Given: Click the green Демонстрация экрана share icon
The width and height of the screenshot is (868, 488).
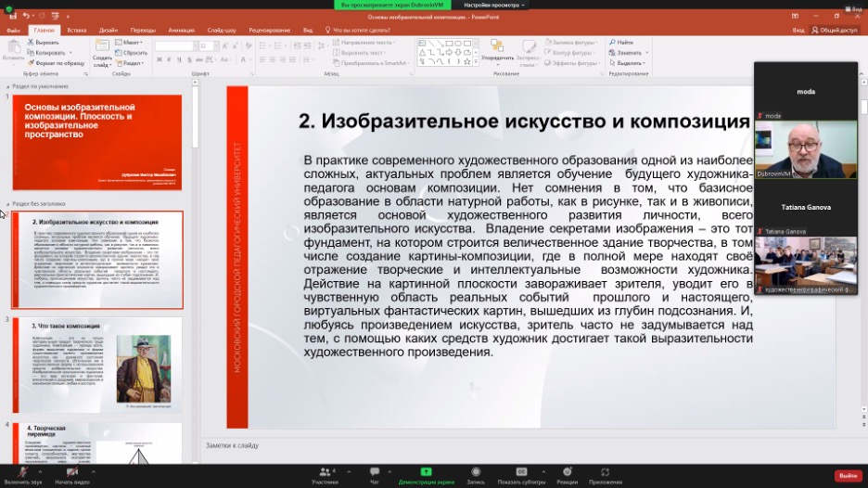Looking at the screenshot, I should [x=426, y=473].
